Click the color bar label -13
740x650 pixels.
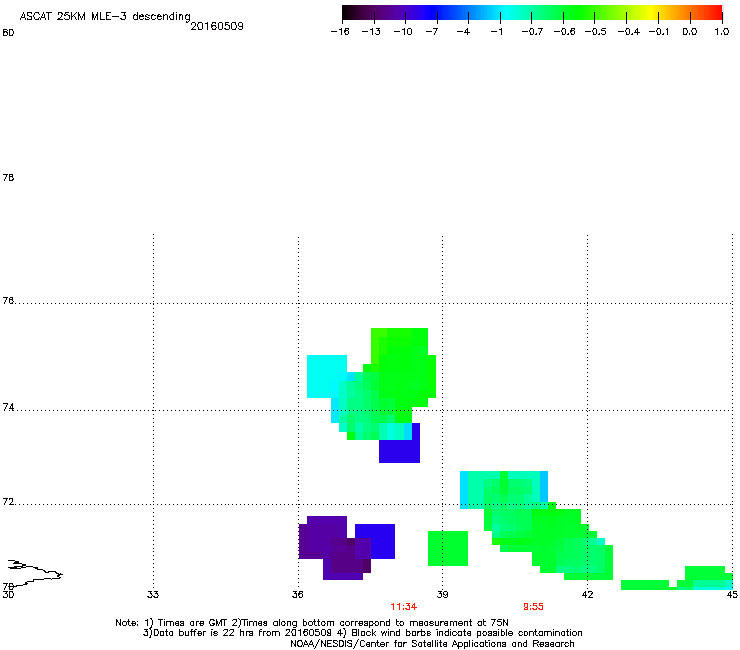click(371, 32)
